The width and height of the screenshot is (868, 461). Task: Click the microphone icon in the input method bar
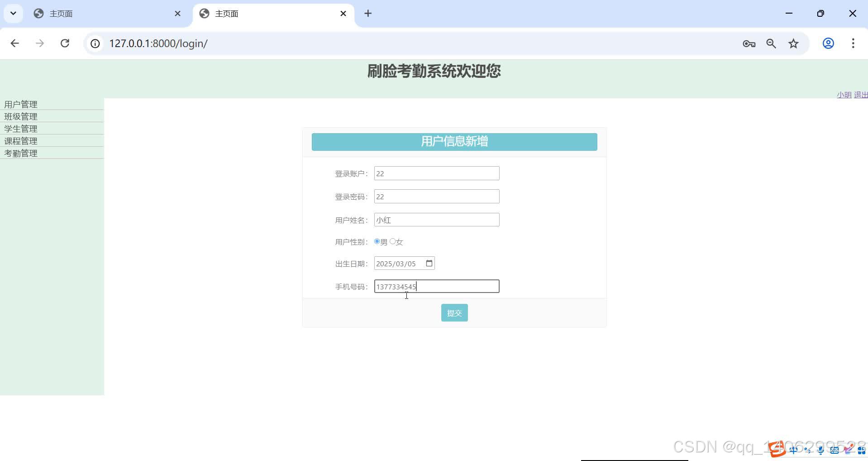(x=820, y=450)
